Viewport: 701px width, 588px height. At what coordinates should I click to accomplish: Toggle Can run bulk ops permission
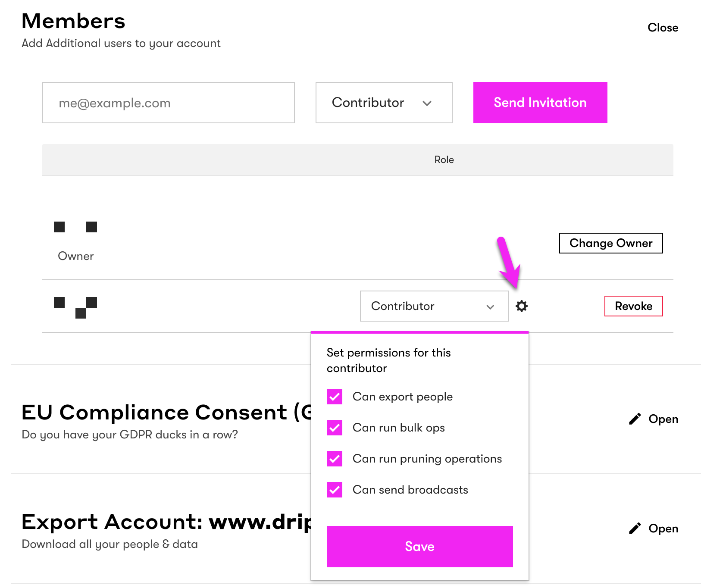click(335, 428)
